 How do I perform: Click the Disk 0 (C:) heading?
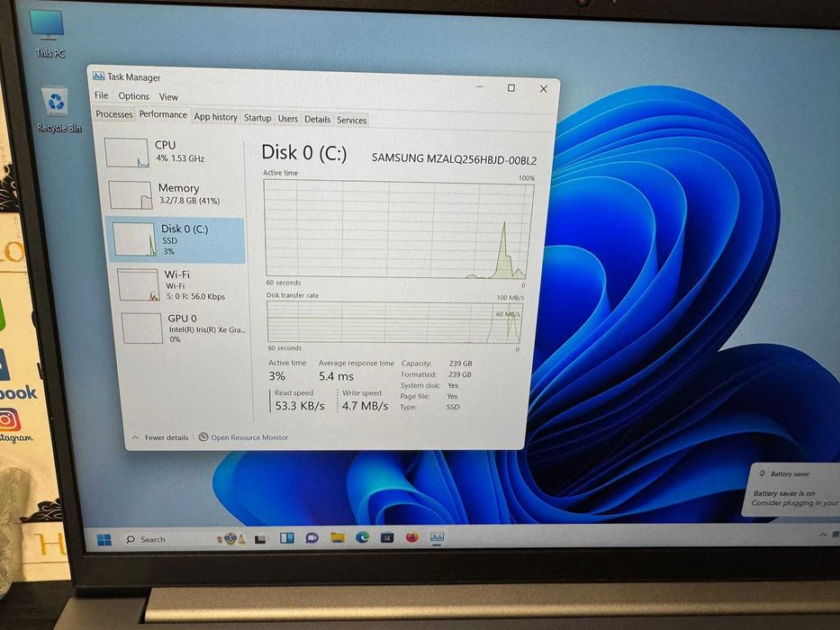click(304, 153)
